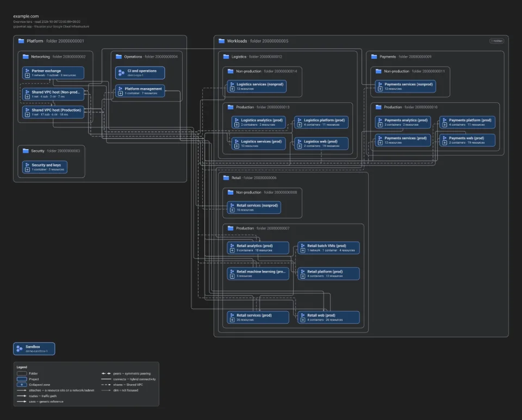The width and height of the screenshot is (522, 420).
Task: Click the Logistics platform (prod) project icon
Action: coord(299,120)
